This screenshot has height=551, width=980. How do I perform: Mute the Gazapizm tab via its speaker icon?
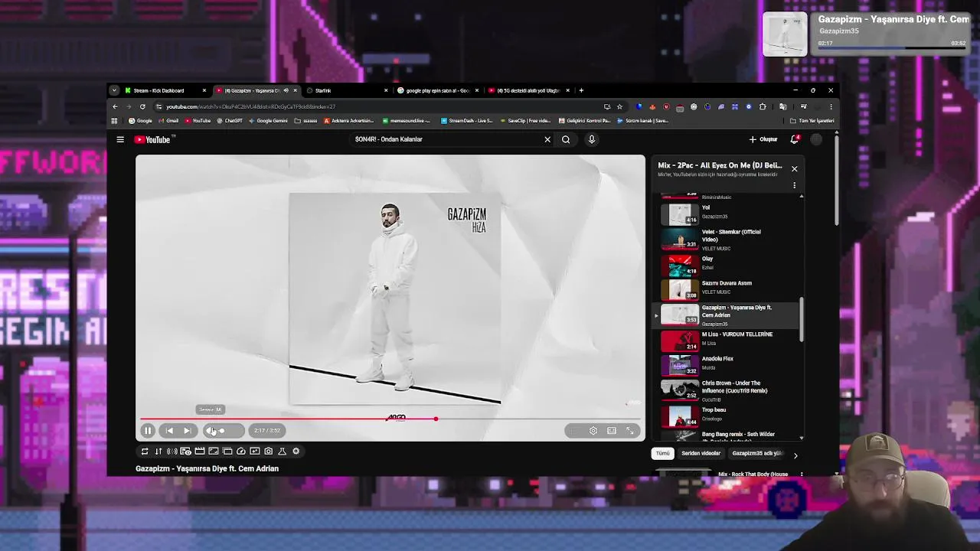click(x=286, y=90)
